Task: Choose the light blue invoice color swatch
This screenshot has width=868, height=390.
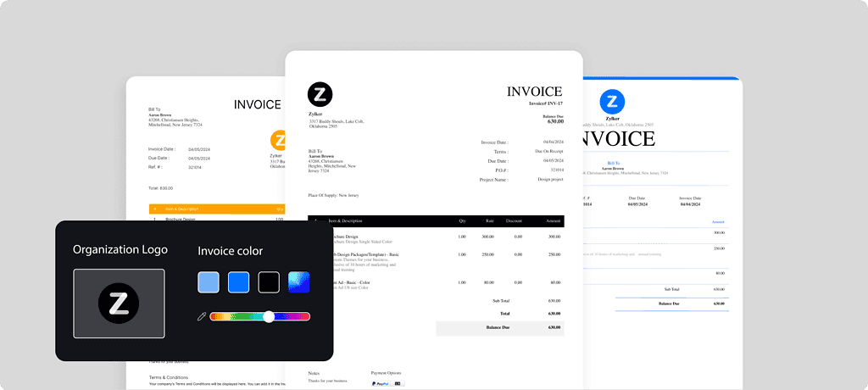Action: point(209,282)
